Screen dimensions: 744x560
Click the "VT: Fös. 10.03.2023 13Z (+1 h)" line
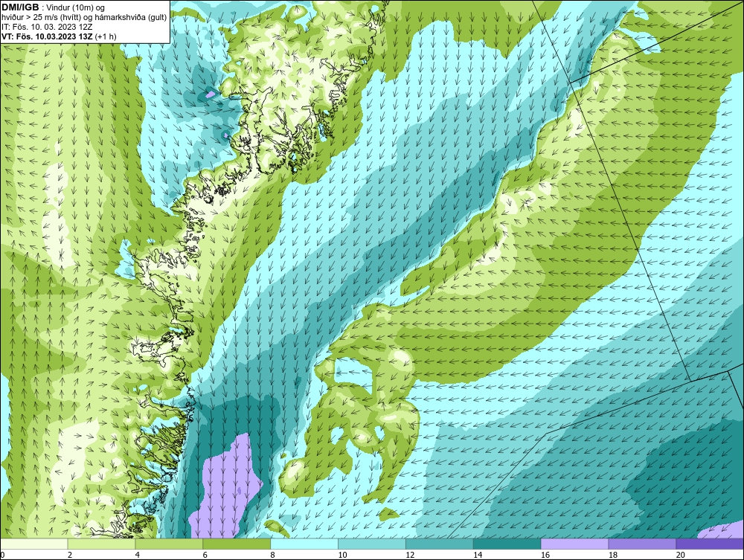click(x=59, y=36)
